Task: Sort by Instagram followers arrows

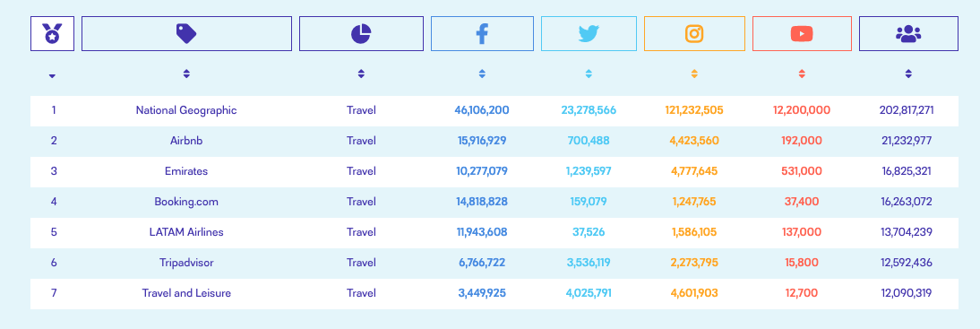Action: [x=694, y=74]
